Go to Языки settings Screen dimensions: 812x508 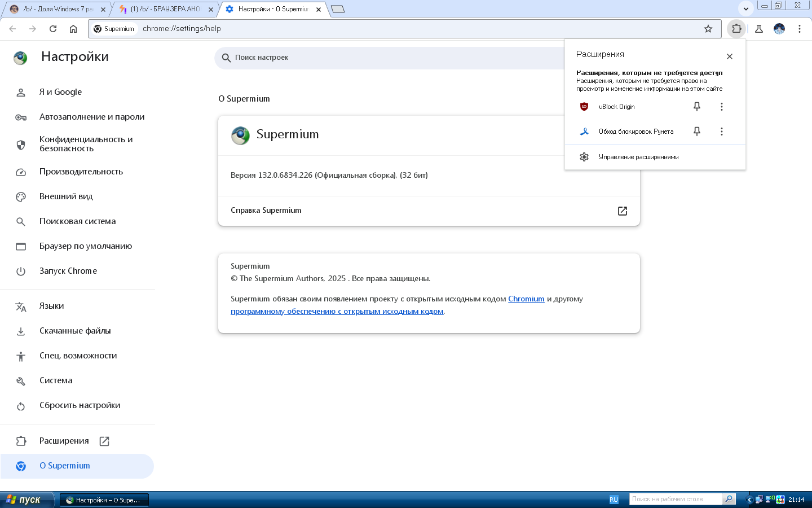pyautogui.click(x=77, y=306)
